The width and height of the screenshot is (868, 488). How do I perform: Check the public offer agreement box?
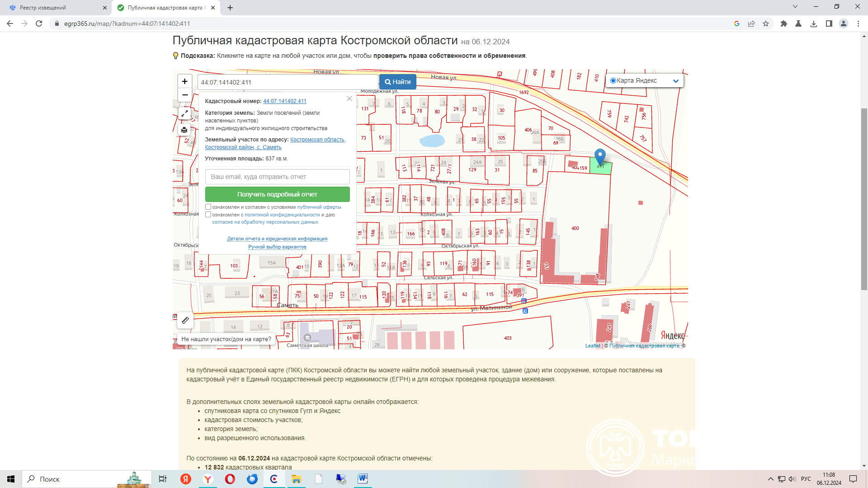pyautogui.click(x=208, y=207)
